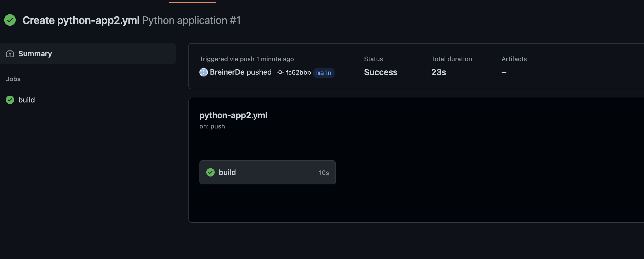The height and width of the screenshot is (259, 644).
Task: Click the '10s' duration in build card
Action: pos(324,173)
